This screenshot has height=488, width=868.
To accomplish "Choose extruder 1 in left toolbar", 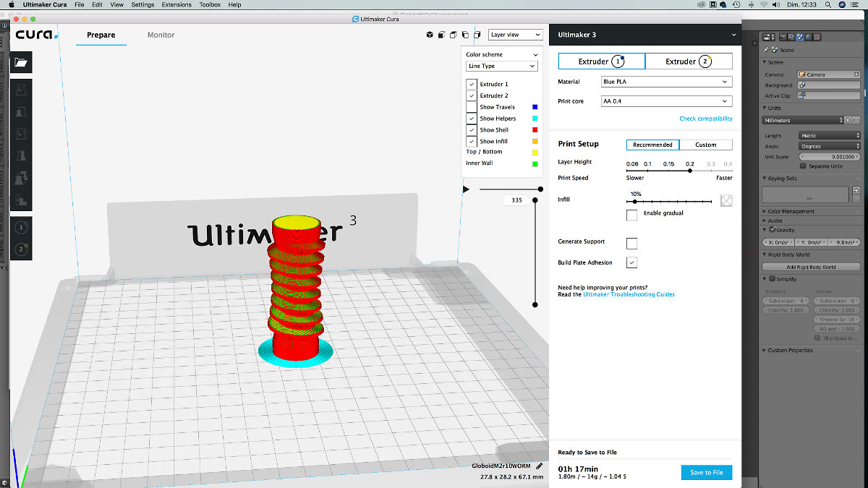I will point(21,227).
